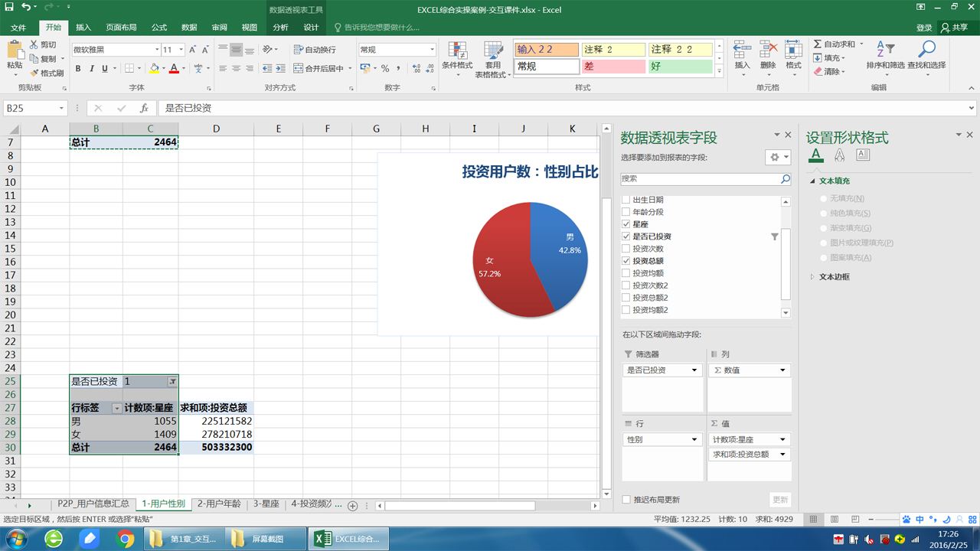980x551 pixels.
Task: Click AutoSum (自动求和) sigma icon
Action: pos(818,44)
